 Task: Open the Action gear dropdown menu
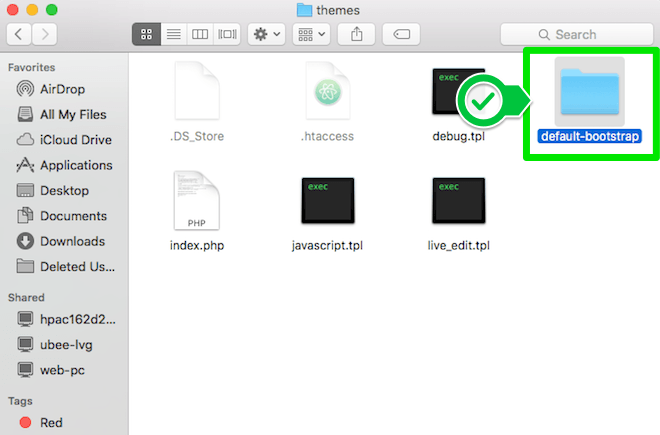pyautogui.click(x=266, y=34)
